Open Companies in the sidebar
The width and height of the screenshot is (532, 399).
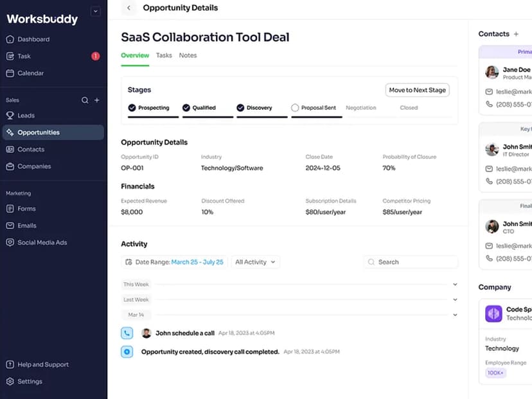[x=53, y=166]
